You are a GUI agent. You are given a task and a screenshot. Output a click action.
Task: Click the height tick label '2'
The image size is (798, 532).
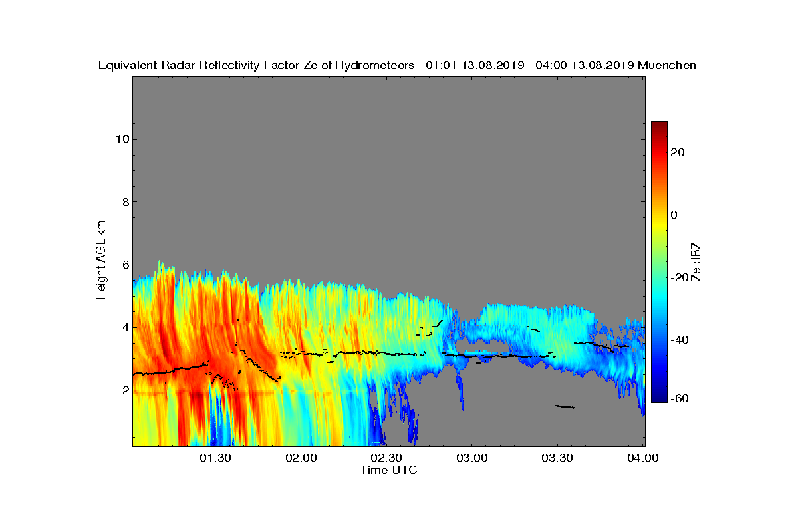click(x=124, y=390)
